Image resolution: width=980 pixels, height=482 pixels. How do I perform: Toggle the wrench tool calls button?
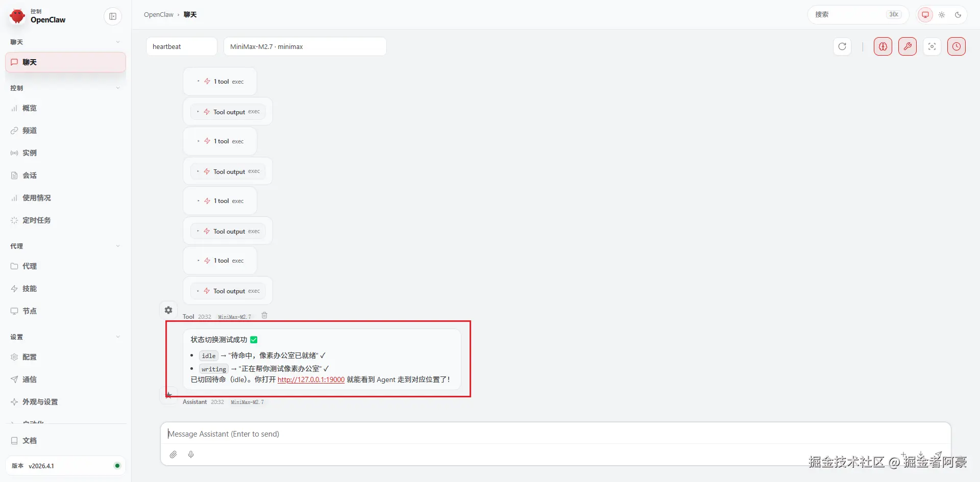pyautogui.click(x=908, y=46)
